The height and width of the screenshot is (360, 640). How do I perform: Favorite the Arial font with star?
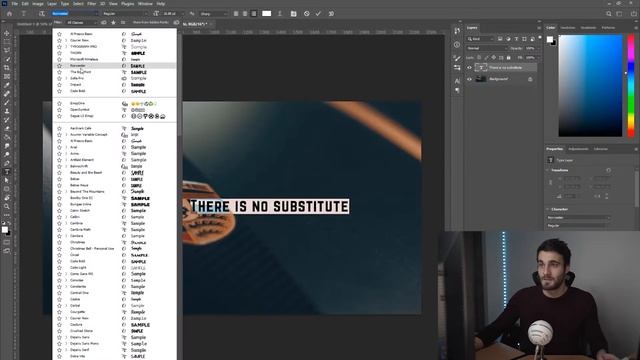coord(59,147)
